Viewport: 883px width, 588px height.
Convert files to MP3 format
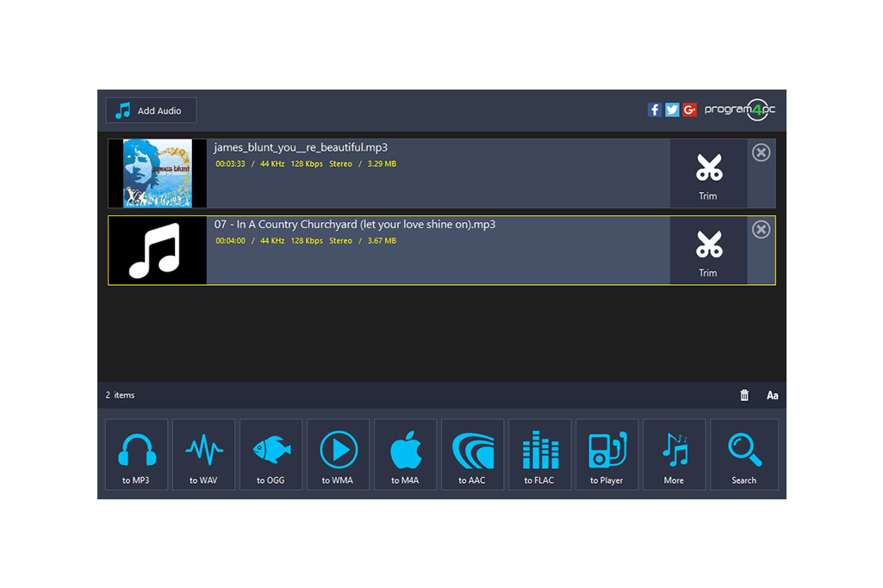[136, 455]
